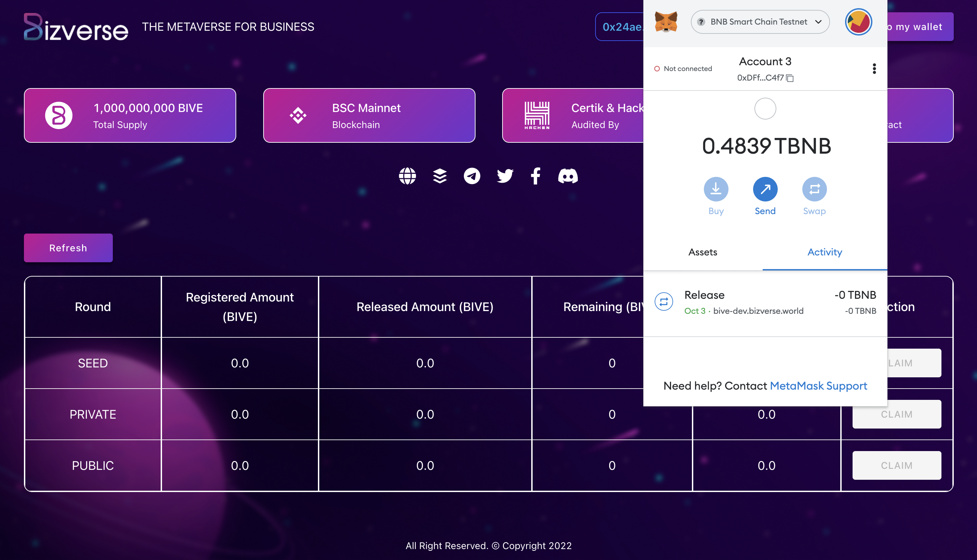Open the Release transaction activity entry
The image size is (977, 560).
(765, 302)
